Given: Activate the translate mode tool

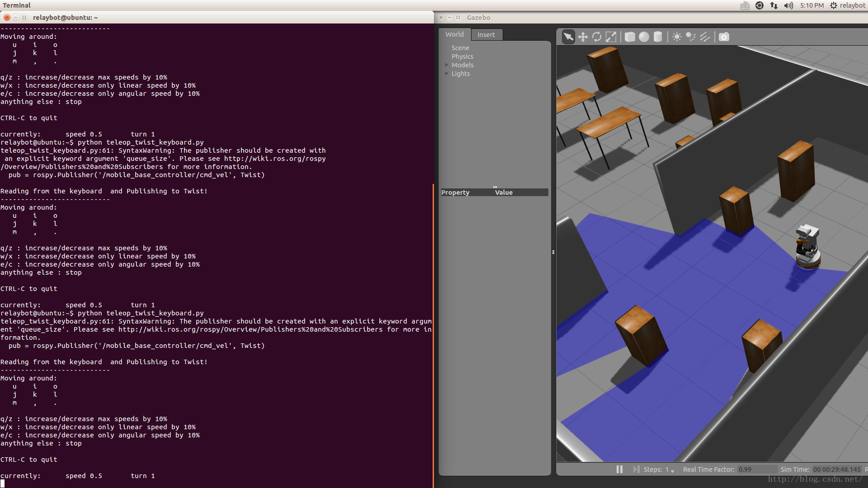Looking at the screenshot, I should tap(583, 37).
